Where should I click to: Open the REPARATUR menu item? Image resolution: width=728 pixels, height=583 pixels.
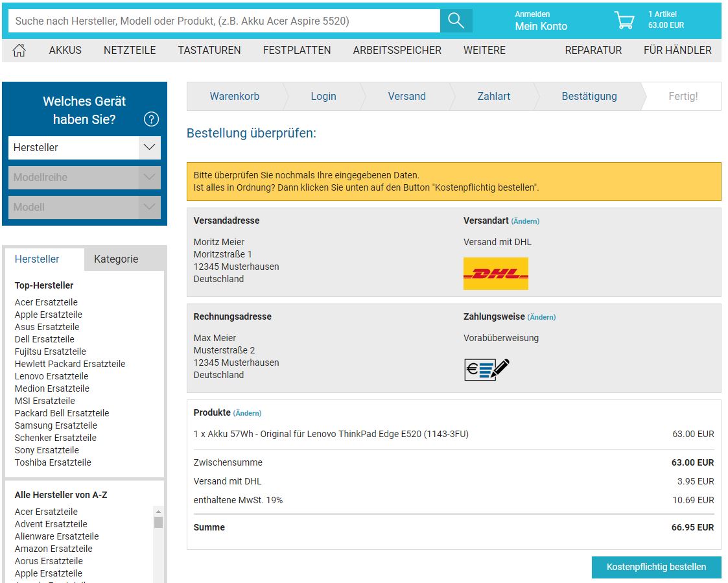593,50
